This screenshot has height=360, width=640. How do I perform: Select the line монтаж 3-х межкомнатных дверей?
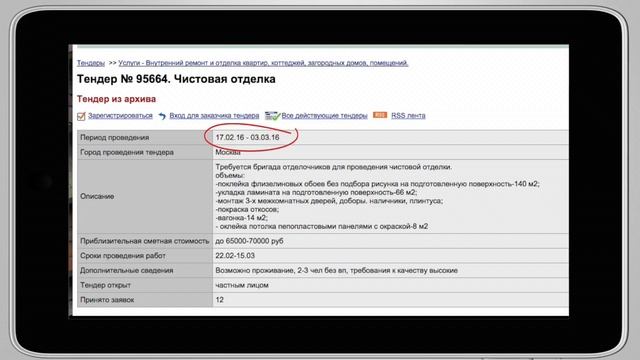tap(329, 201)
